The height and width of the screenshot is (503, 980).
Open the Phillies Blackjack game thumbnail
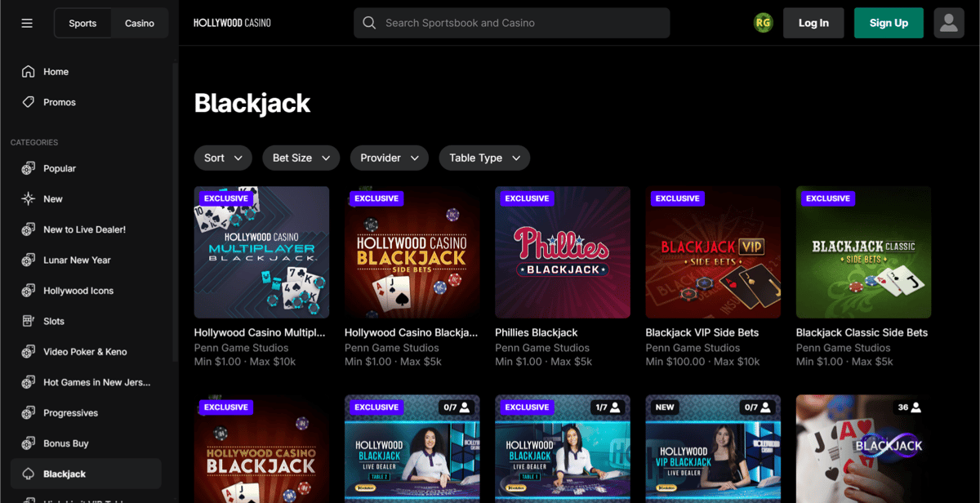(x=563, y=251)
